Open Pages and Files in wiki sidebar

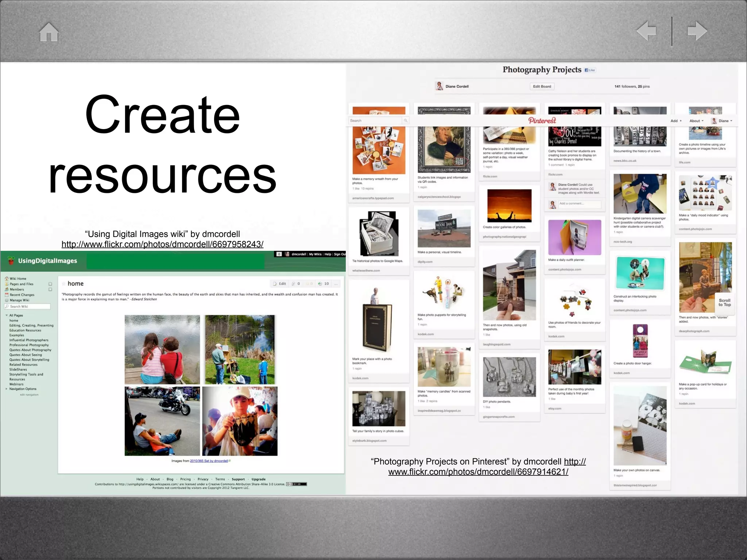22,284
